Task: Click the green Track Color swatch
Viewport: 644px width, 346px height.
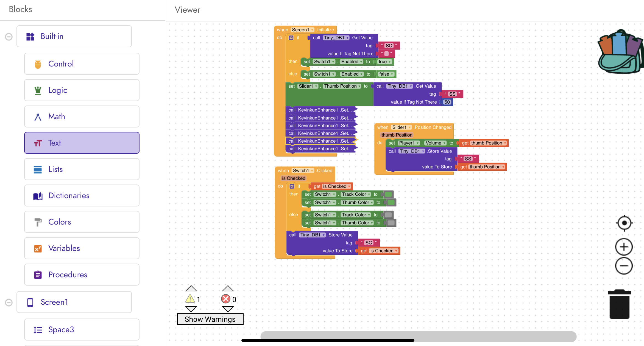Action: (x=388, y=194)
